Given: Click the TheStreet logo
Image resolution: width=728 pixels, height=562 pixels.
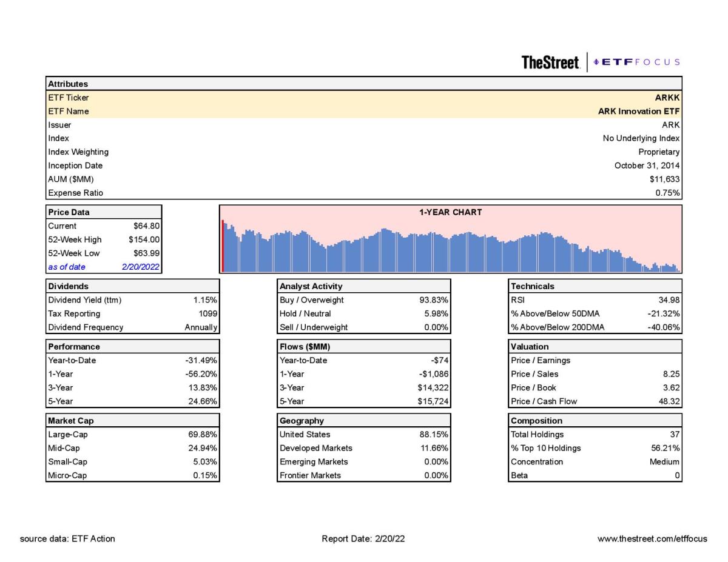Looking at the screenshot, I should (x=551, y=62).
